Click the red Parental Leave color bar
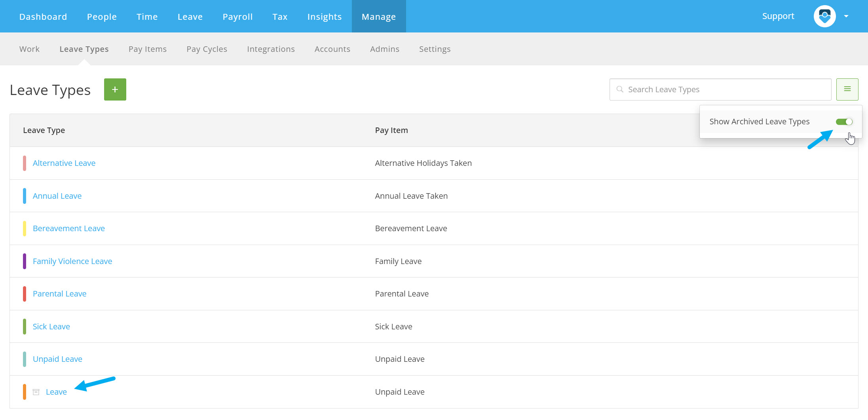The image size is (868, 420). [x=25, y=294]
